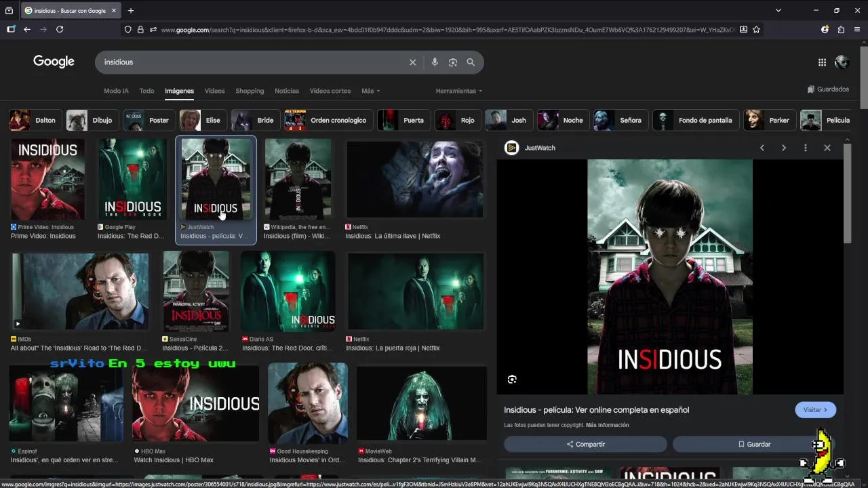Open Google Play Red Door thumbnail
The image size is (868, 488).
click(x=132, y=180)
